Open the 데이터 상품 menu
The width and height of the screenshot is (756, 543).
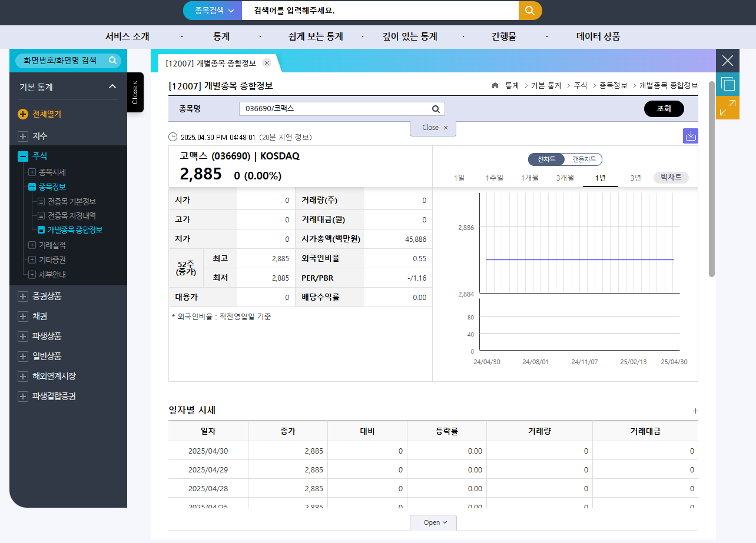[598, 36]
